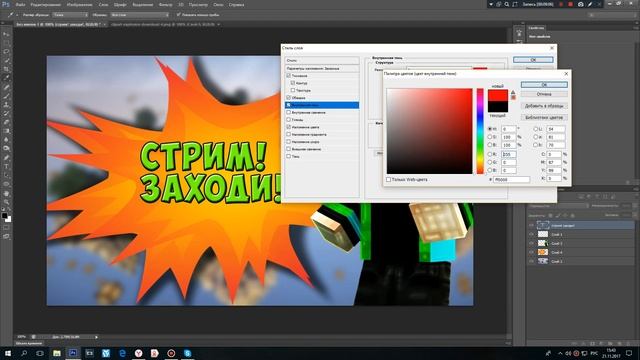Select the Dodge tool
Viewport: 640px width, 360px height.
point(6,149)
